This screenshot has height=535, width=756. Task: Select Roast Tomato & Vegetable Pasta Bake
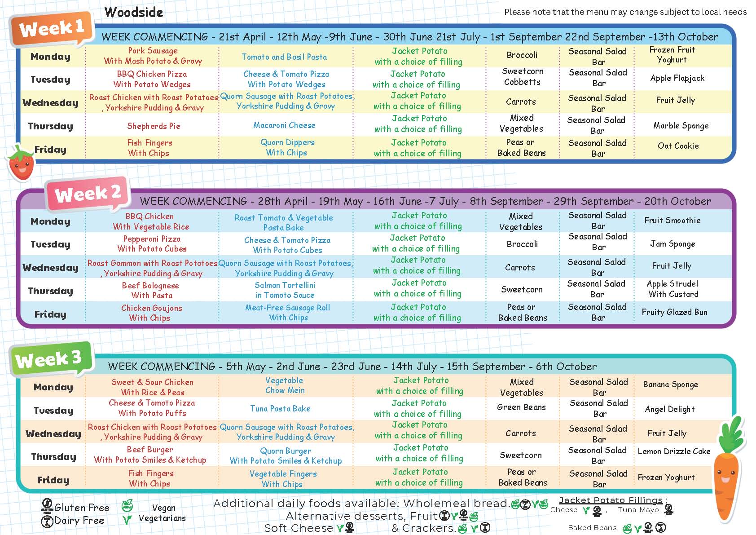point(284,222)
